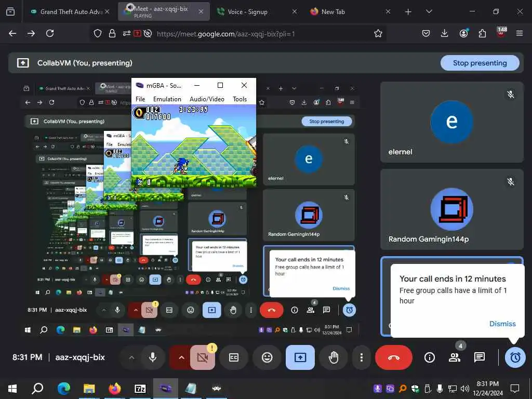The width and height of the screenshot is (532, 399).
Task: Open the Windows Start menu
Action: 12,388
